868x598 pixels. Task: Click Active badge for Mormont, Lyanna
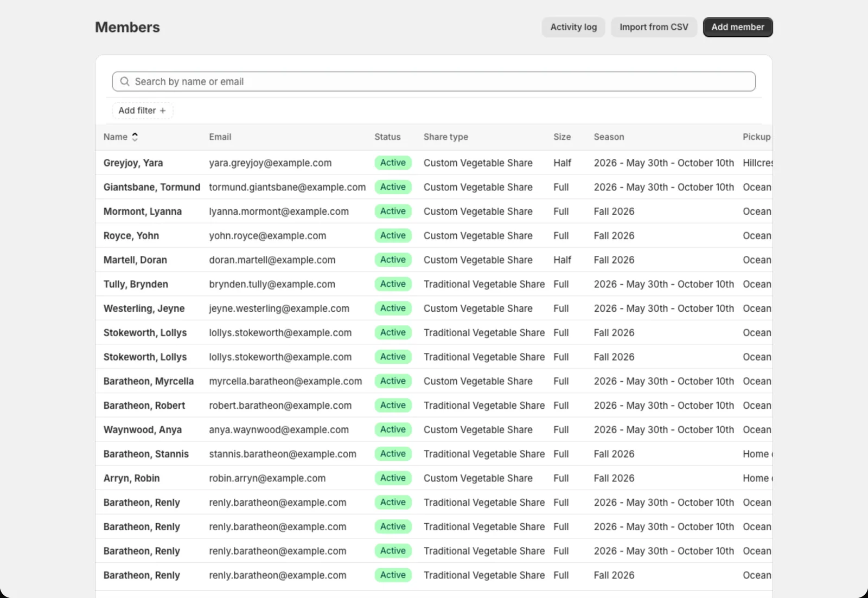[x=393, y=211]
